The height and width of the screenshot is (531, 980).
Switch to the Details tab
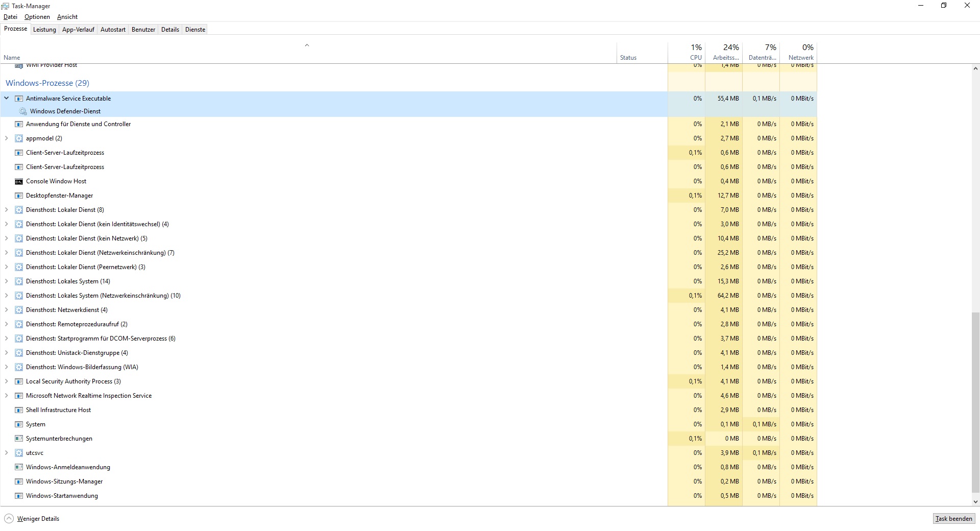(170, 30)
